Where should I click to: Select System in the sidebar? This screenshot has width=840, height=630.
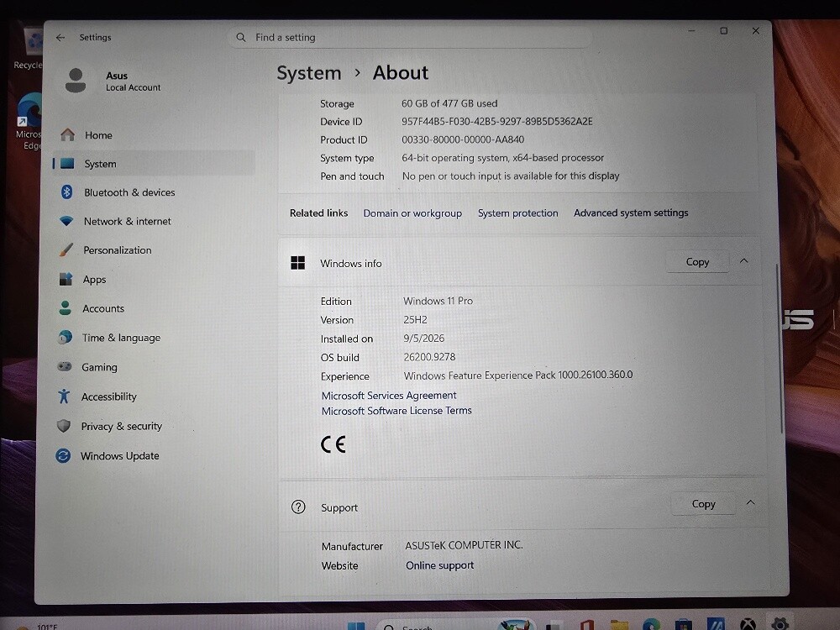pyautogui.click(x=154, y=164)
